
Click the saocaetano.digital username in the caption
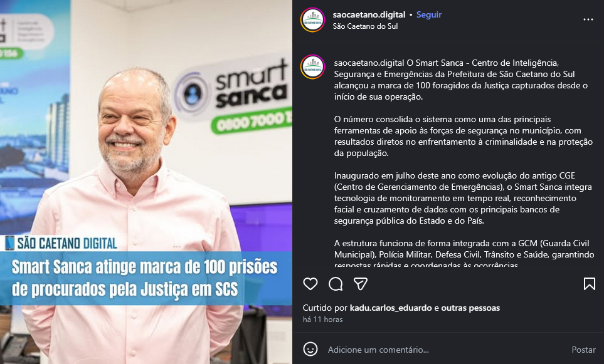[369, 63]
